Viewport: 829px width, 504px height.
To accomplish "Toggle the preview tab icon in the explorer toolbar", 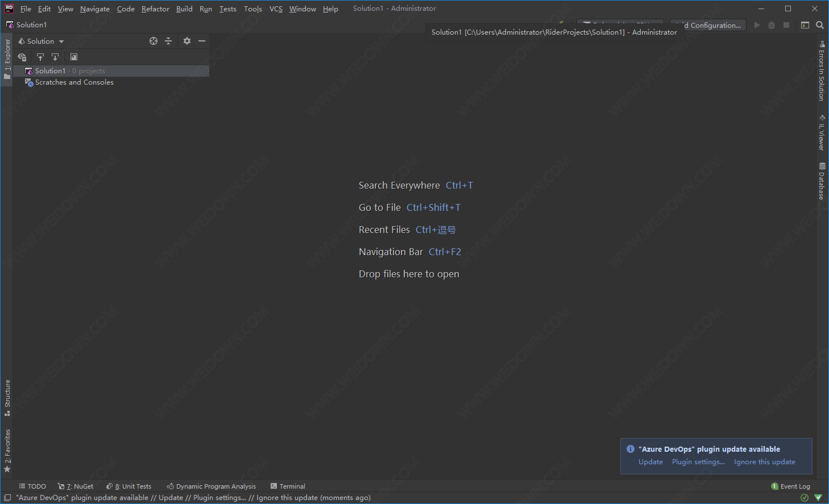I will (x=74, y=57).
